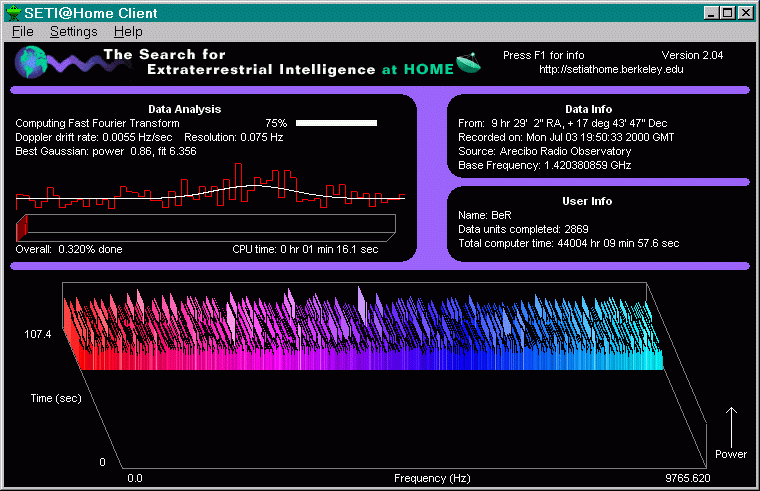This screenshot has height=491, width=760.
Task: Click the setiathome.berkeley.edu URL
Action: pos(611,69)
